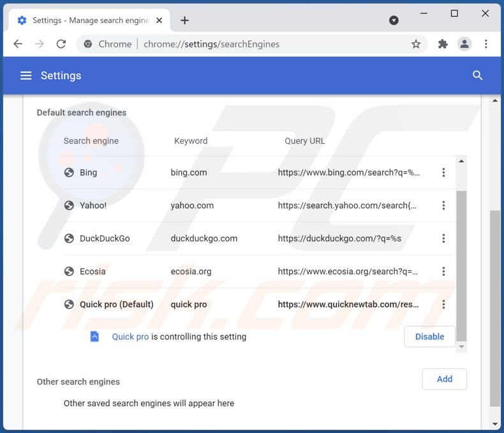
Task: Click the globe icon beside DuckDuckGo
Action: pos(69,238)
